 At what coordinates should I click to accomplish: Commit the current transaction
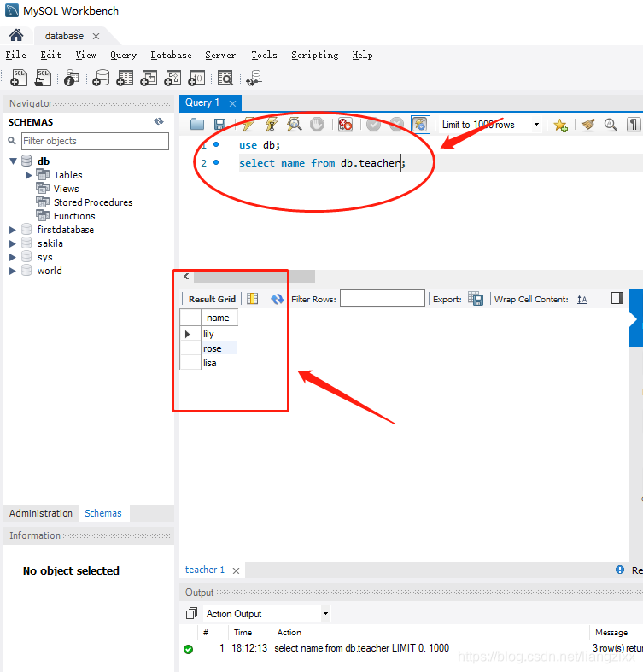click(x=373, y=125)
